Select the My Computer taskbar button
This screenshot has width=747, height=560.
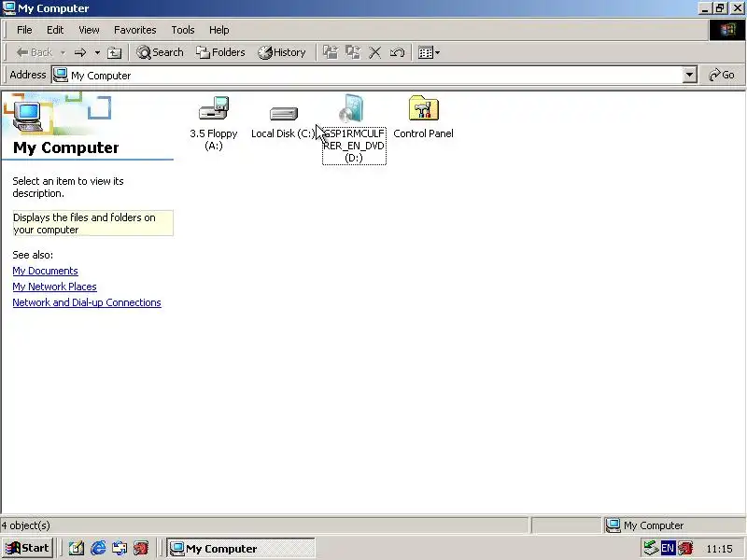point(241,549)
